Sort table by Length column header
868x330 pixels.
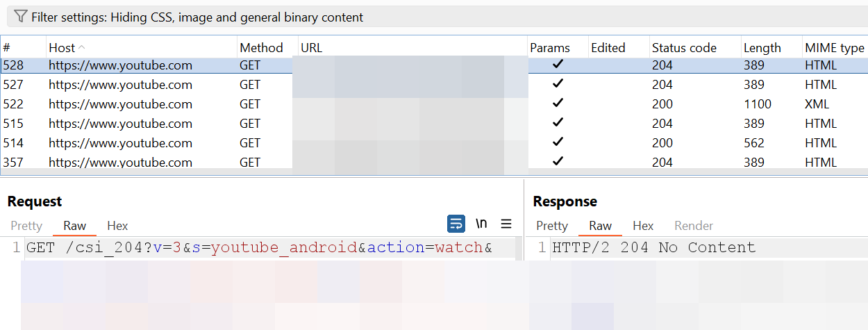pyautogui.click(x=762, y=48)
